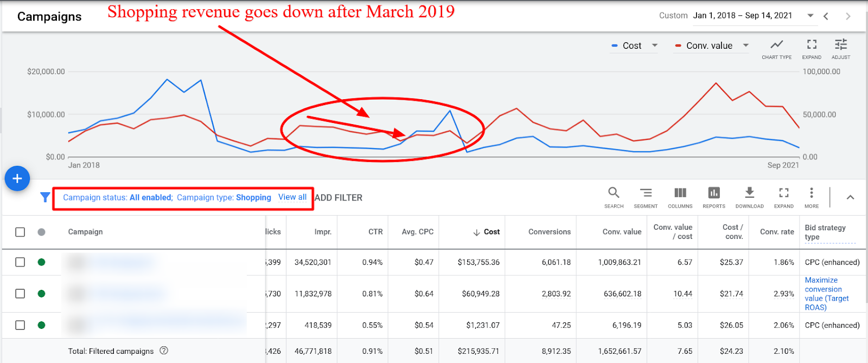Click the help icon next to Total: Filtered campaigns

(164, 351)
